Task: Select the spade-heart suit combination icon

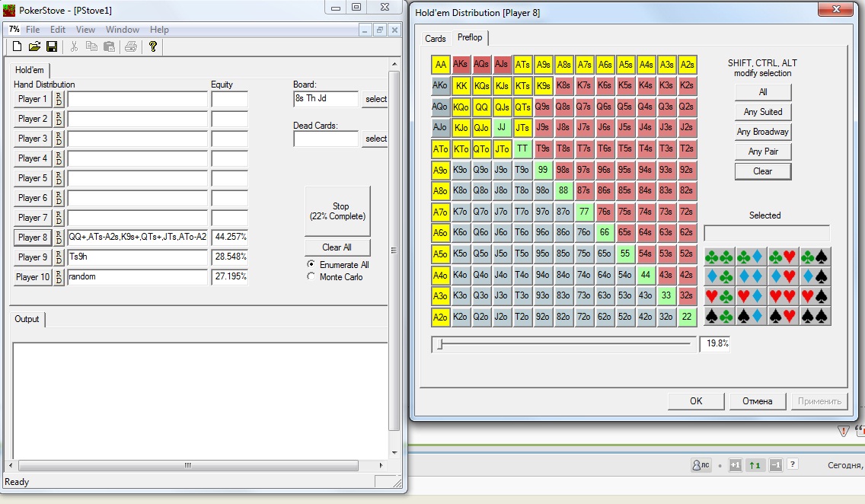Action: (x=783, y=317)
